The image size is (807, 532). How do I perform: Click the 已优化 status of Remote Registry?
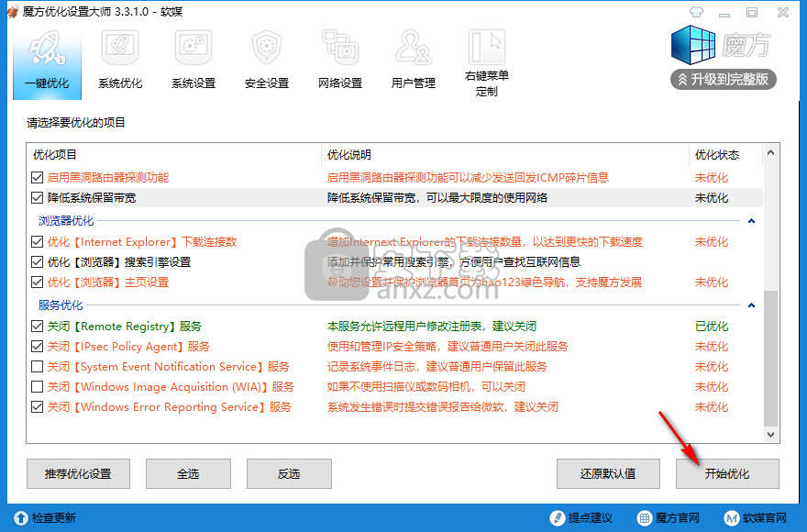click(x=712, y=327)
